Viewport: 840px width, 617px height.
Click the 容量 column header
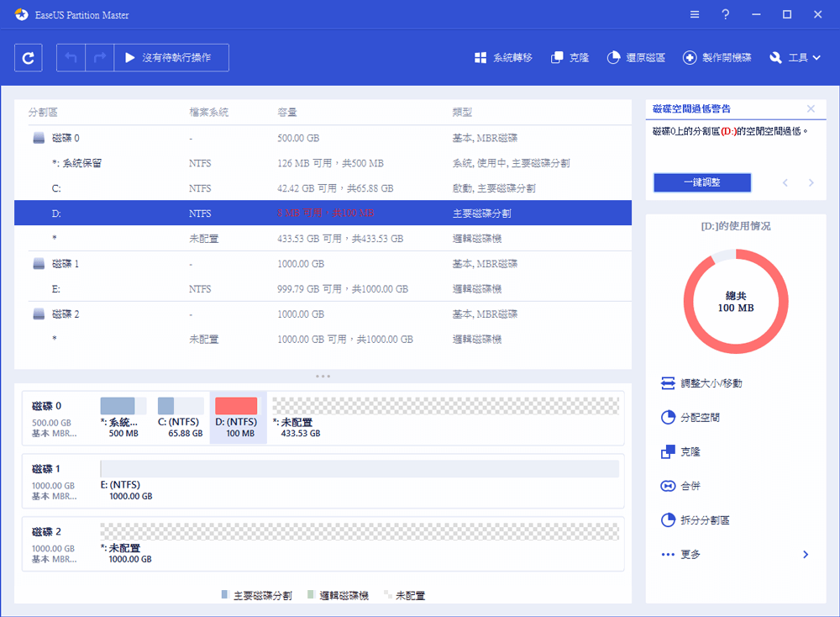287,112
